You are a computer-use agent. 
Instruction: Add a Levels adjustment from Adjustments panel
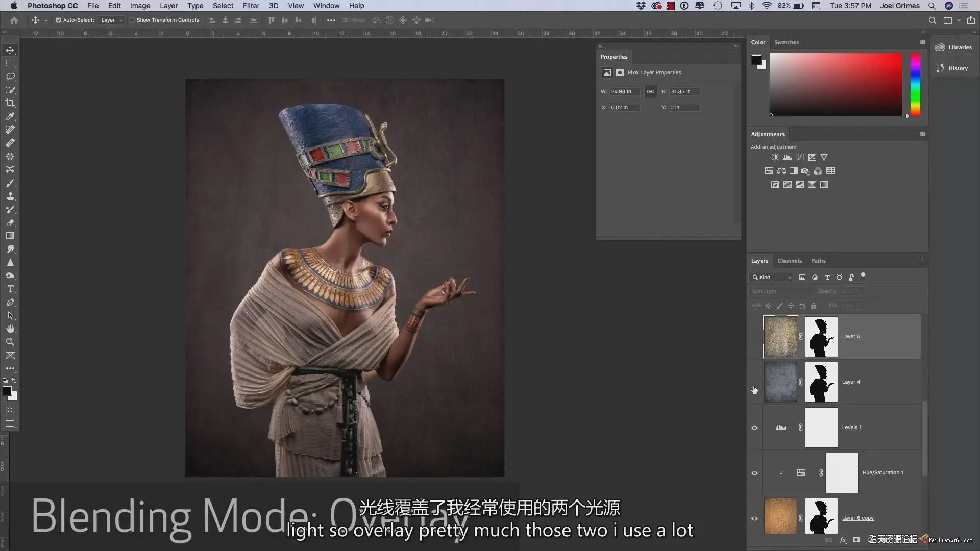788,157
